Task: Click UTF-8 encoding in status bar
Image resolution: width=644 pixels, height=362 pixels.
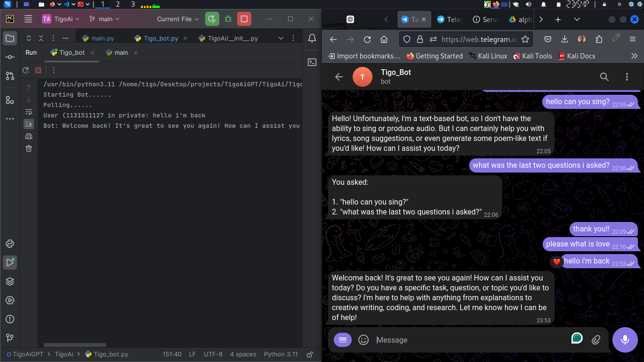Action: pos(213,354)
